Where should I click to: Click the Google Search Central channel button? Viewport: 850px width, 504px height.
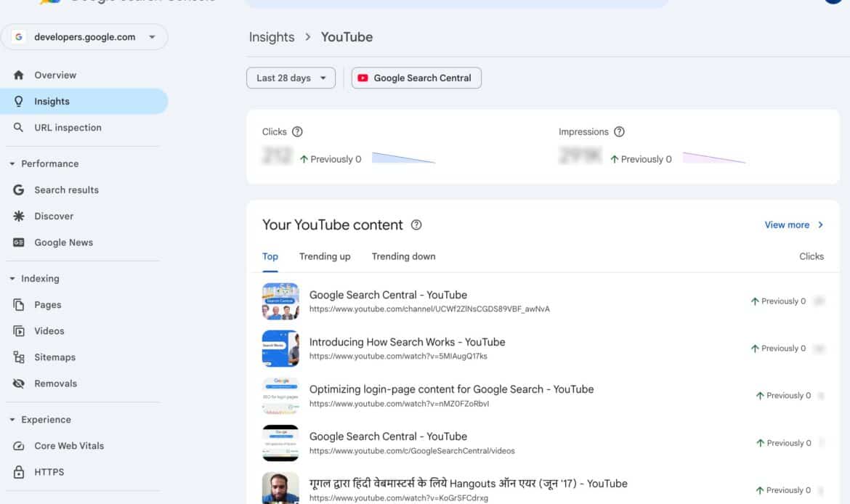416,78
